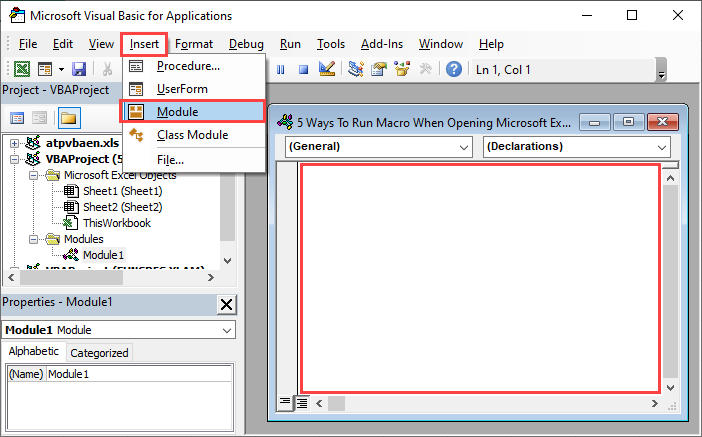Image resolution: width=702 pixels, height=437 pixels.
Task: Click View Code icon in Project pane
Action: click(x=17, y=118)
